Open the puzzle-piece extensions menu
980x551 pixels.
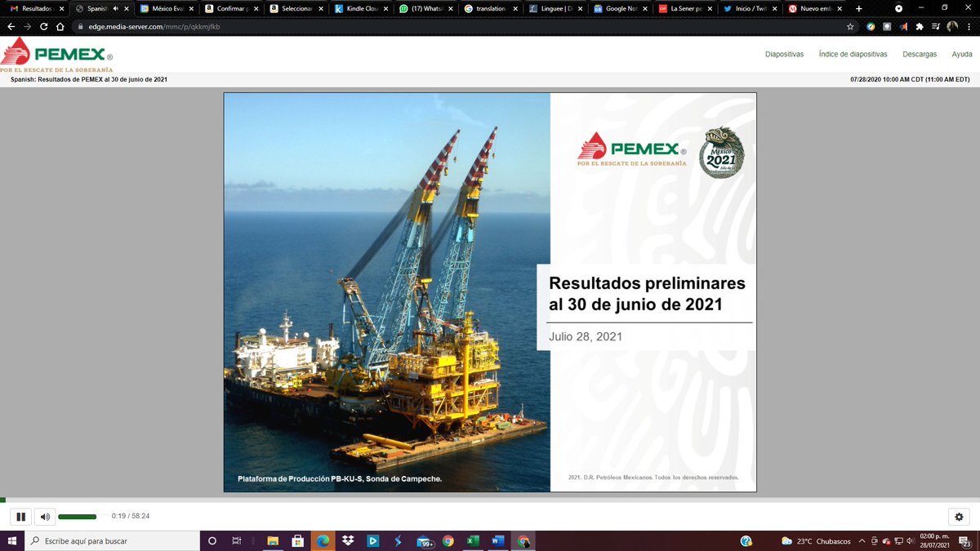(920, 26)
